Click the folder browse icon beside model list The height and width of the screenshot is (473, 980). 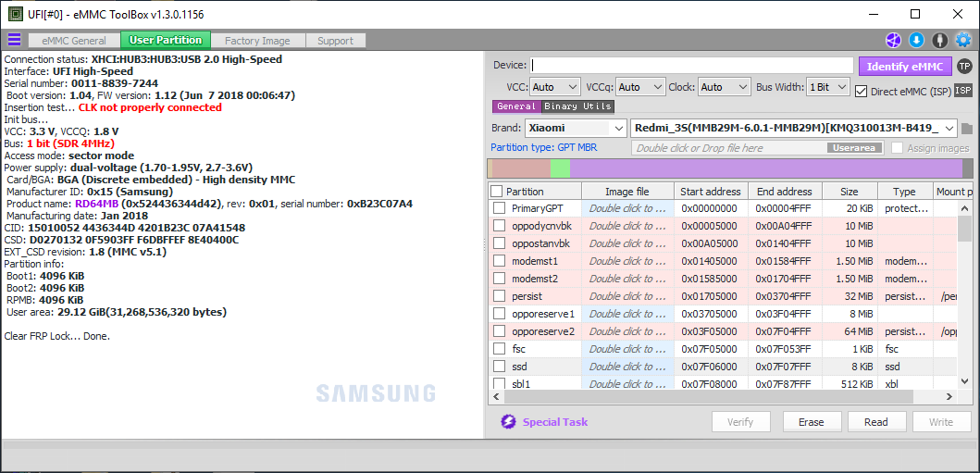point(967,129)
